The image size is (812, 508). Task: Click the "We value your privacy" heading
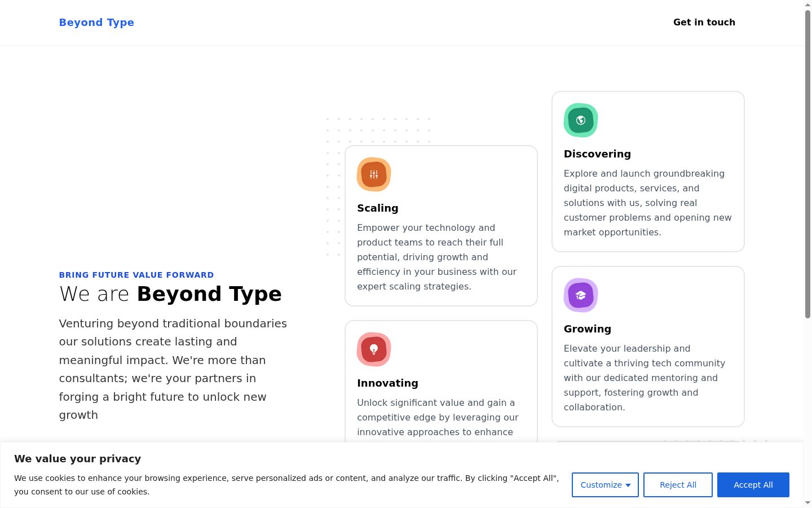78,459
